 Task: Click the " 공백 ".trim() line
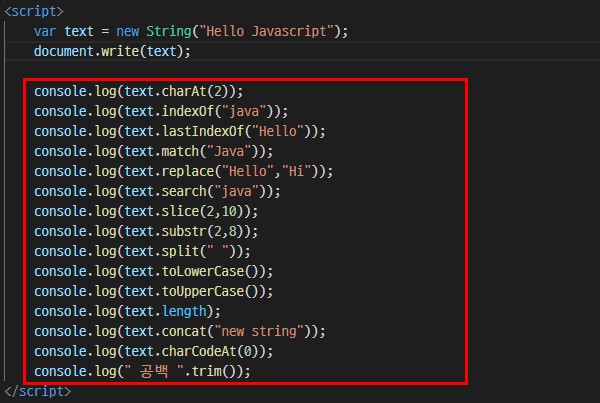tap(142, 371)
